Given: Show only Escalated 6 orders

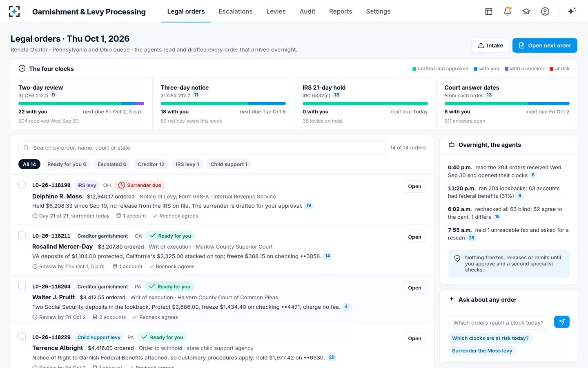Looking at the screenshot, I should point(112,164).
